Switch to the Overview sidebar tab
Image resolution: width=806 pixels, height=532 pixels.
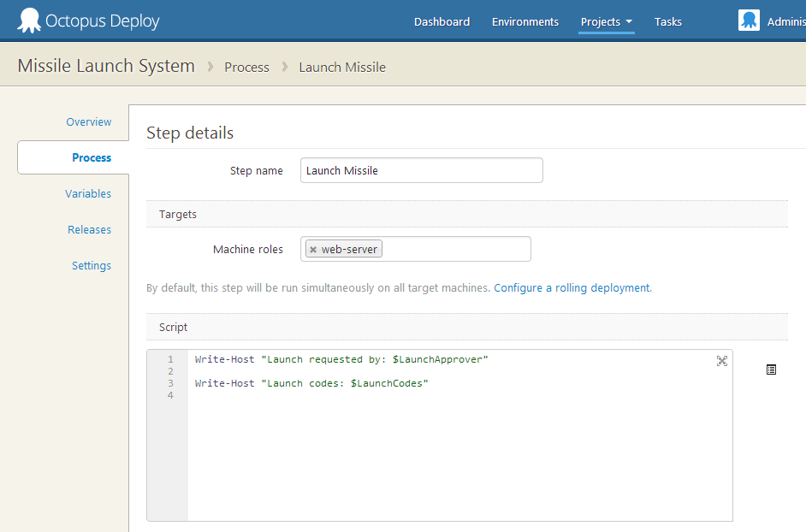(x=89, y=122)
